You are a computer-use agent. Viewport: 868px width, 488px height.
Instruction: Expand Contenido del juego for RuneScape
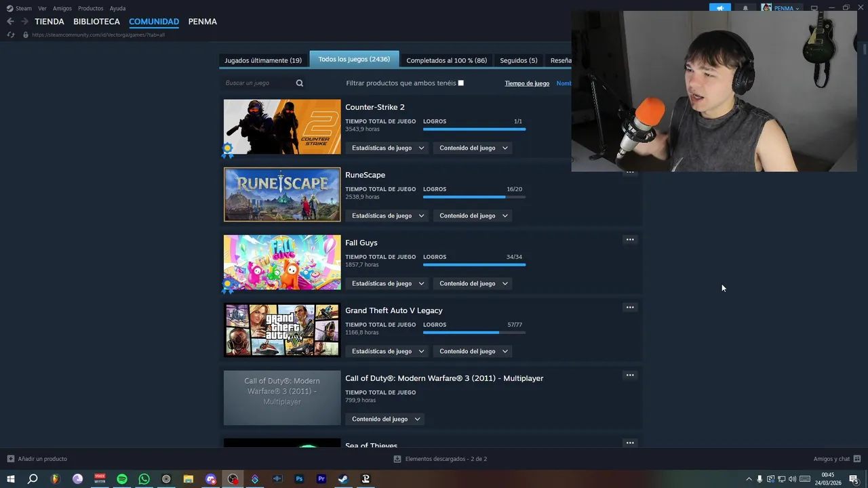473,216
